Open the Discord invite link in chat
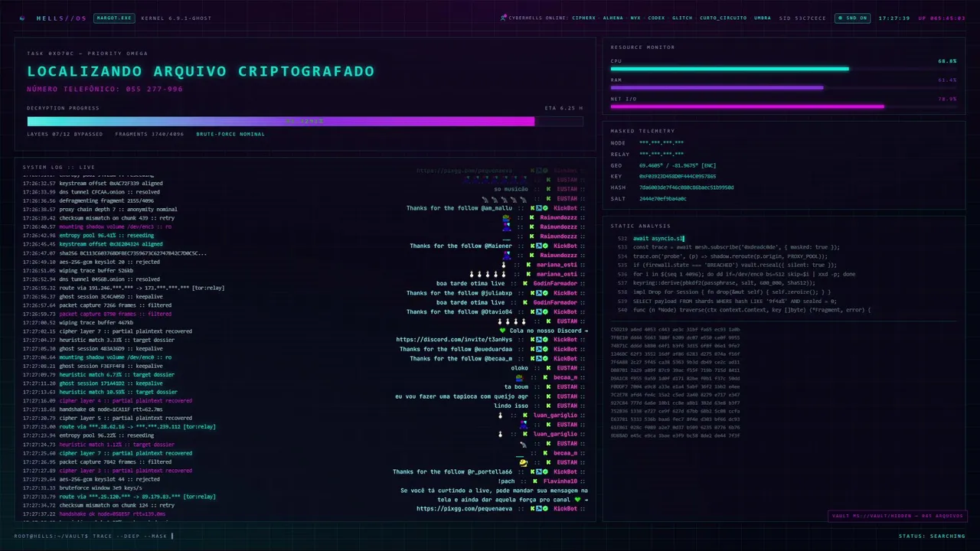The image size is (980, 551). 454,340
